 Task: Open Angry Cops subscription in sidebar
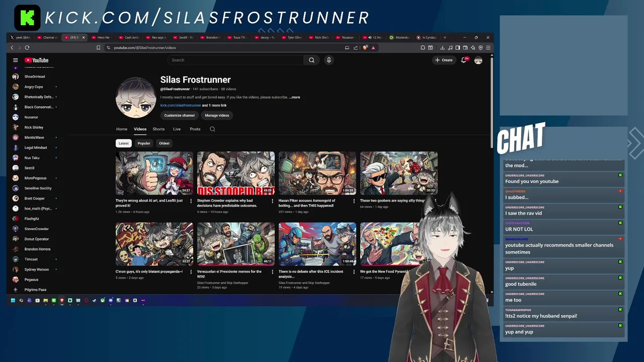[34, 87]
